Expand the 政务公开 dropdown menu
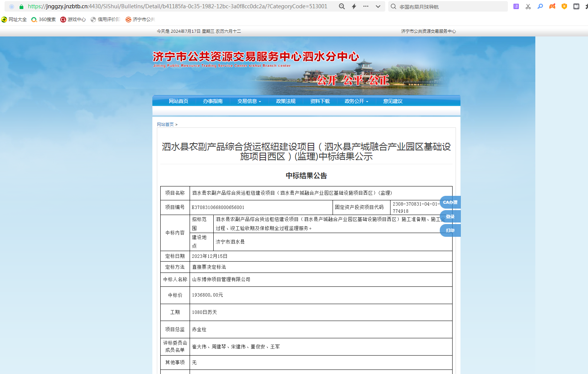 356,101
